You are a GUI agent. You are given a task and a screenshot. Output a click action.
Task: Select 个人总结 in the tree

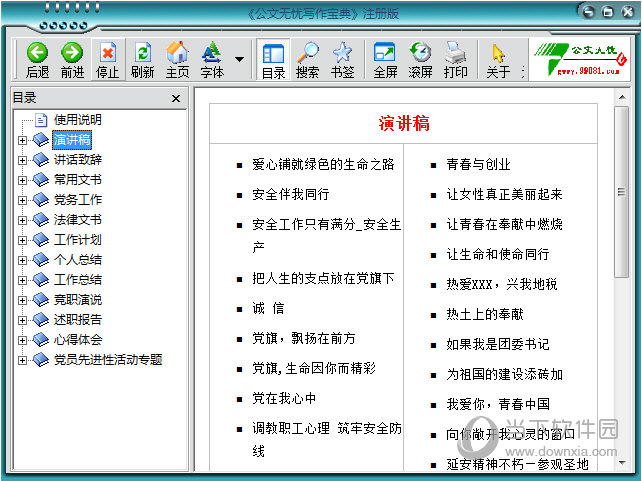coord(78,260)
